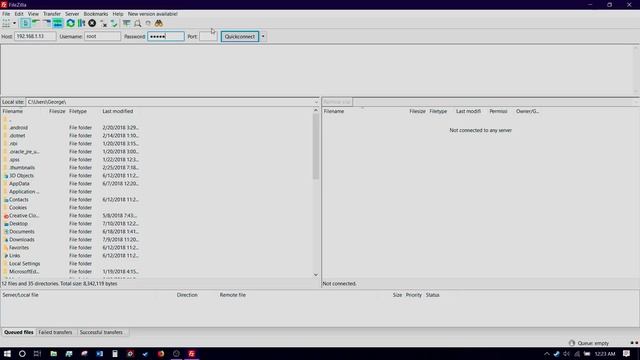Cancel the current operation

pos(92,23)
